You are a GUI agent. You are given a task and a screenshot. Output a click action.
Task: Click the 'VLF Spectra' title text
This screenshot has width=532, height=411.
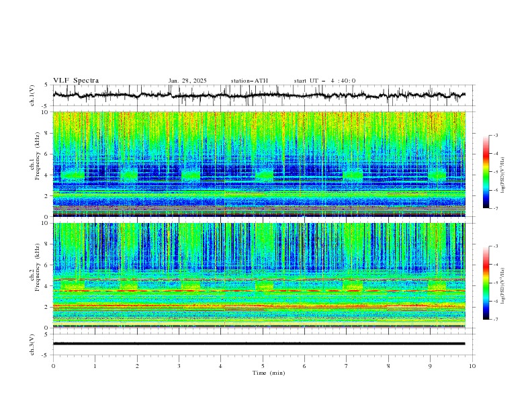click(76, 81)
